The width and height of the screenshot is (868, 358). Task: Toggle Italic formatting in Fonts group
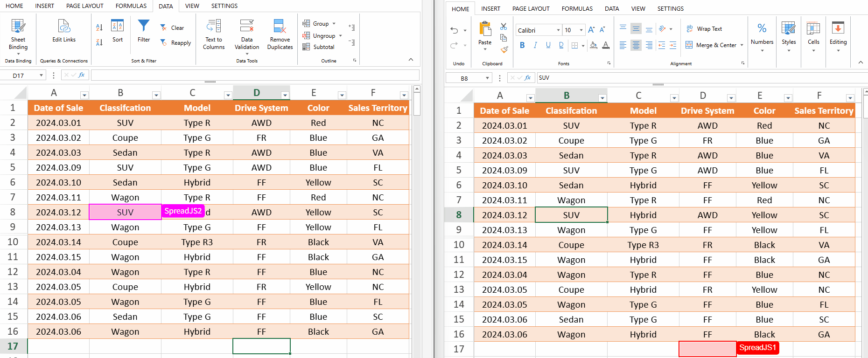point(535,45)
